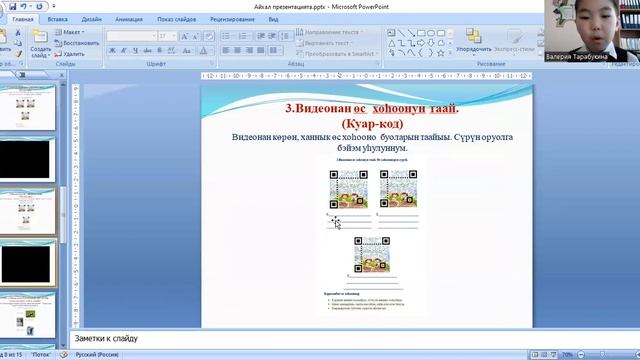This screenshot has width=640, height=360.
Task: Decrease font size button
Action: click(x=196, y=36)
